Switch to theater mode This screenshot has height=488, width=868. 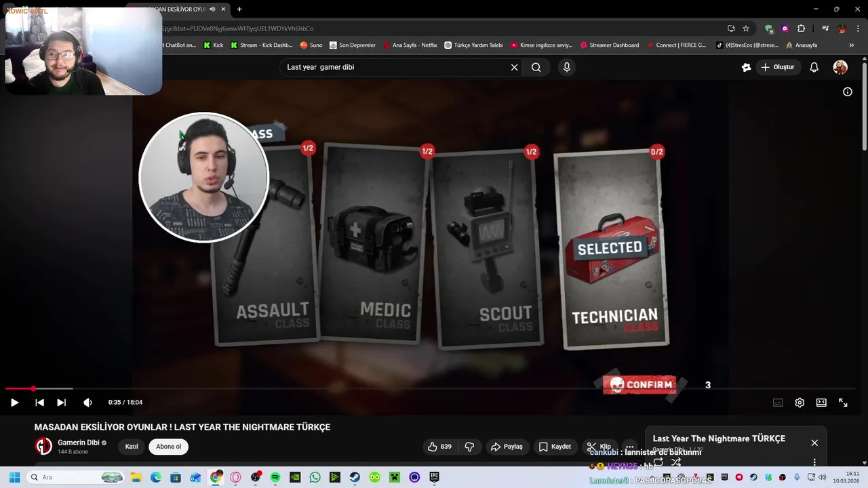821,403
